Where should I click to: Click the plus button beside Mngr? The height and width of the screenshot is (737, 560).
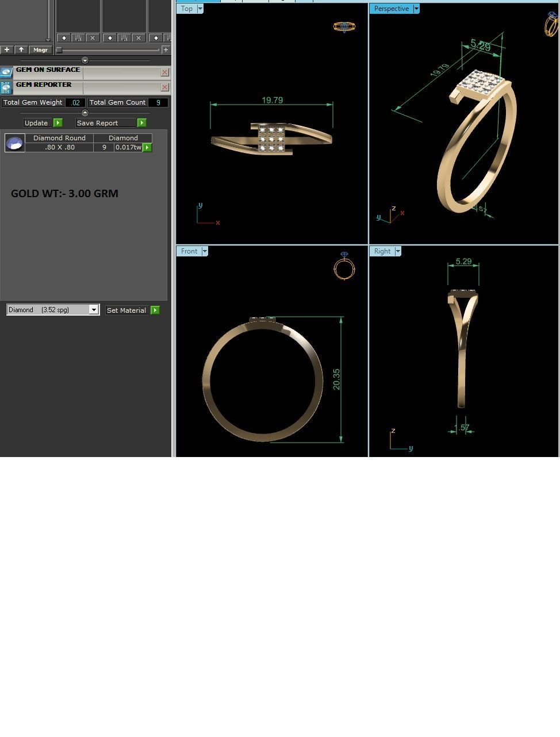[7, 50]
